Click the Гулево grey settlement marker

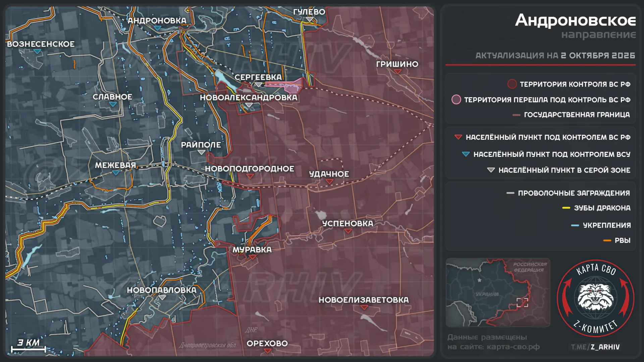(x=309, y=20)
